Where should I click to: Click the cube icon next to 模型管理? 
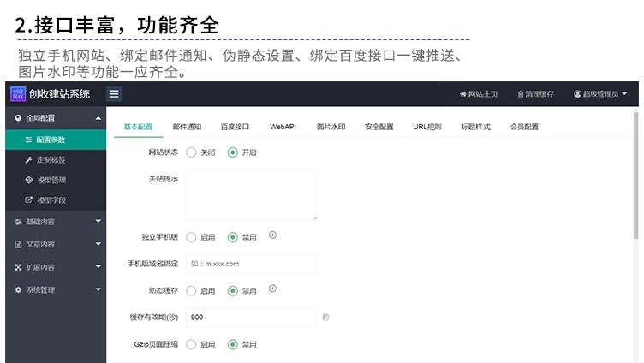point(28,180)
